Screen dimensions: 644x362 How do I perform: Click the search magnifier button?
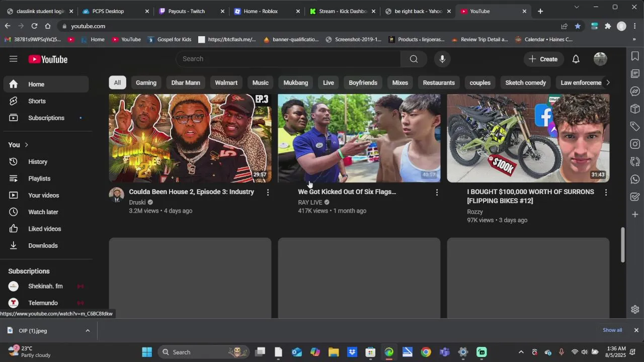[414, 59]
